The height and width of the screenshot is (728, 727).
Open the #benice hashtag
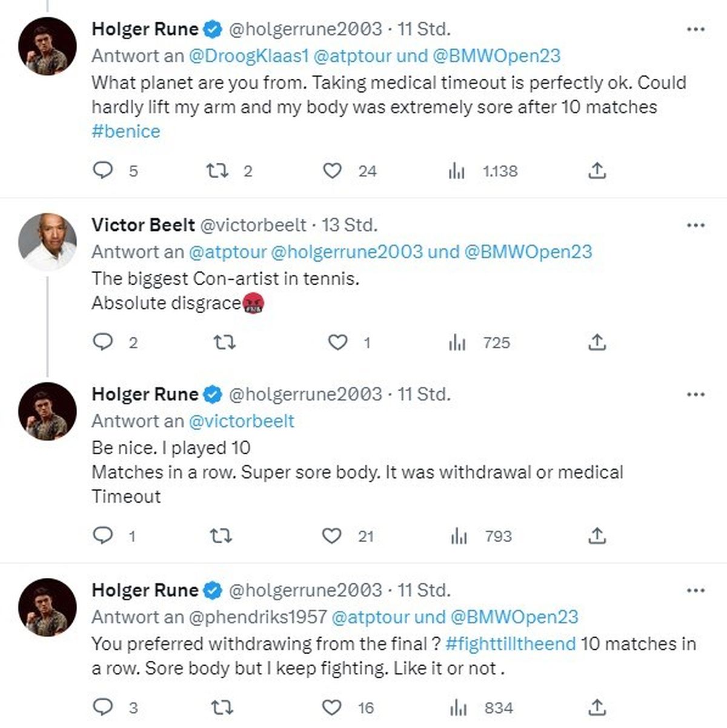pyautogui.click(x=126, y=131)
